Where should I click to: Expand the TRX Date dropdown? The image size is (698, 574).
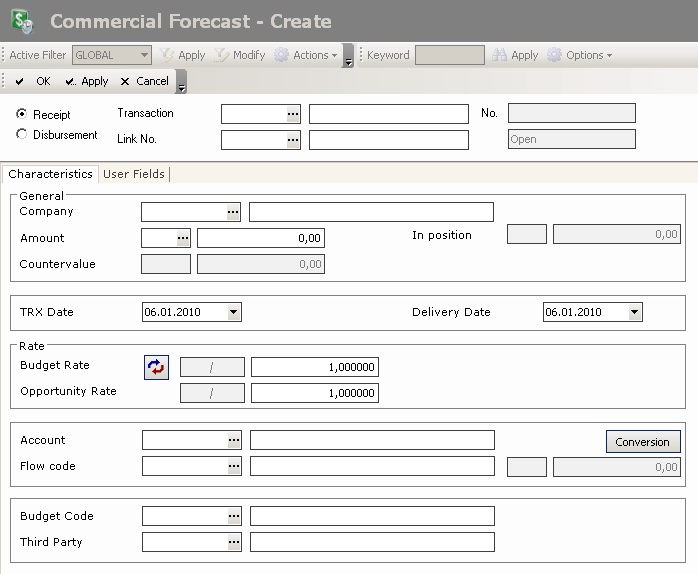coord(233,313)
